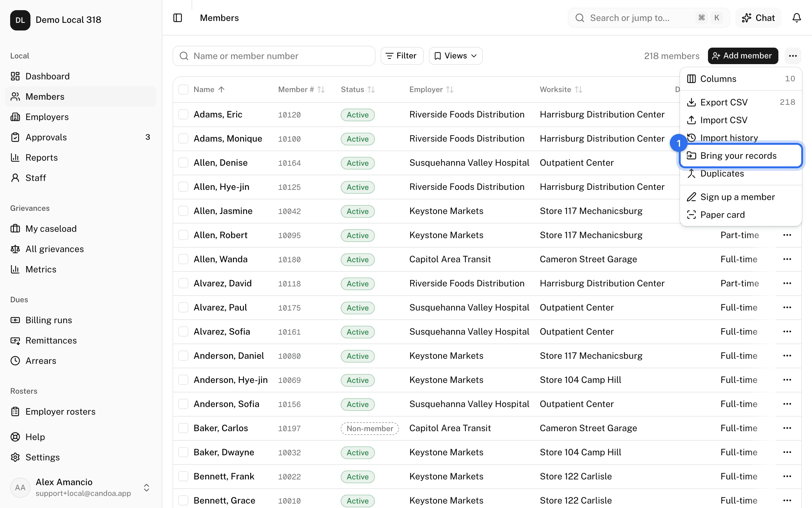Open Settings in the sidebar

(81, 457)
